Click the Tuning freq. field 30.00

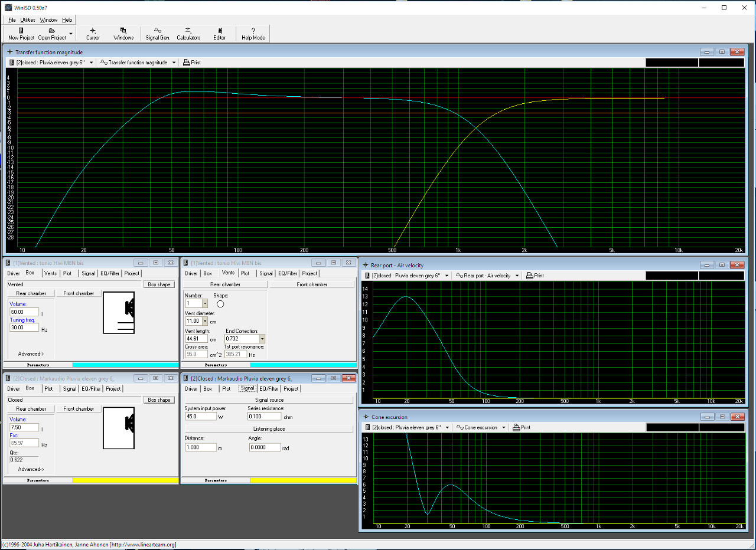24,328
